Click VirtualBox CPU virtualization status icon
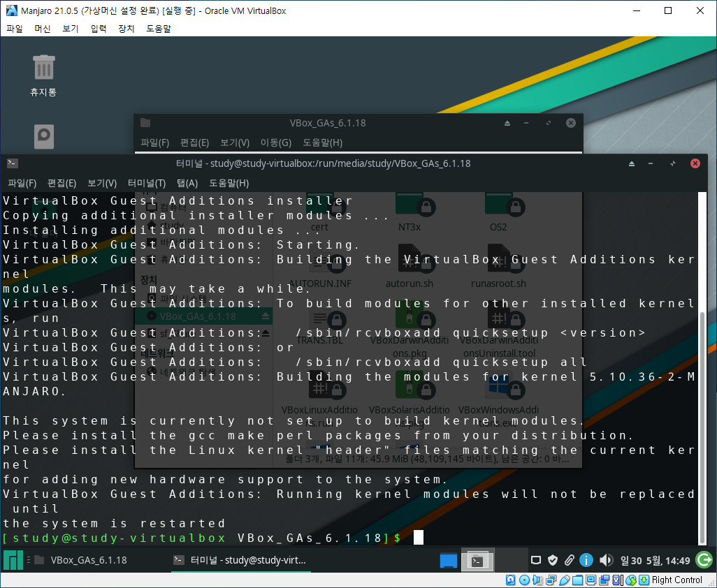Screen dimensions: 717x588 tap(617, 580)
